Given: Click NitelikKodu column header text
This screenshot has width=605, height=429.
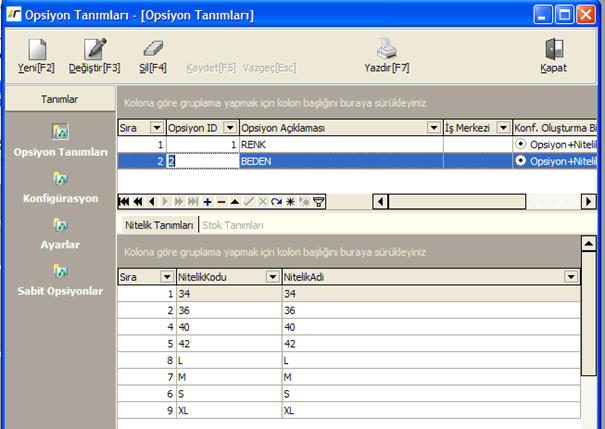Looking at the screenshot, I should [202, 277].
